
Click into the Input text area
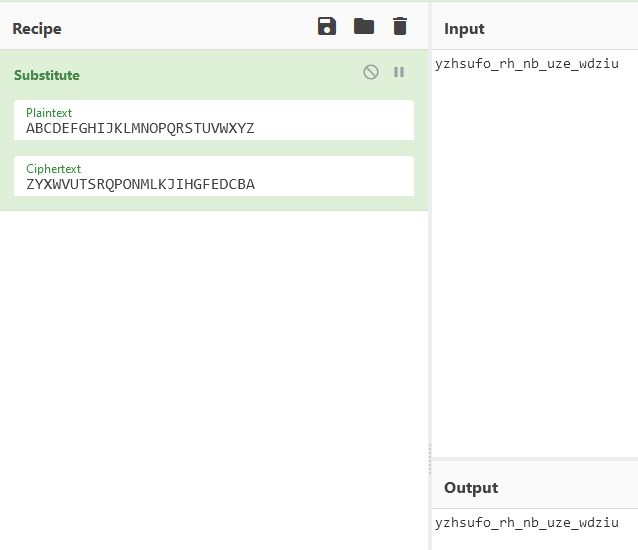click(x=535, y=252)
